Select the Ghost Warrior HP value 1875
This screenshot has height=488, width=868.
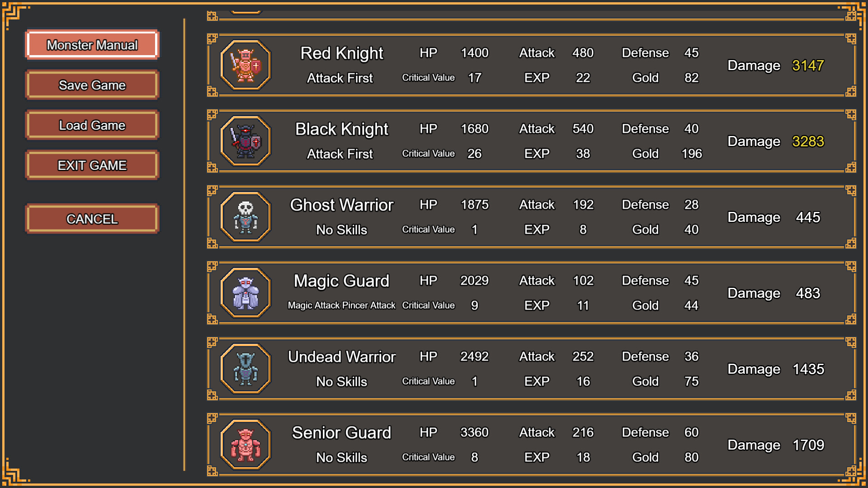(474, 204)
